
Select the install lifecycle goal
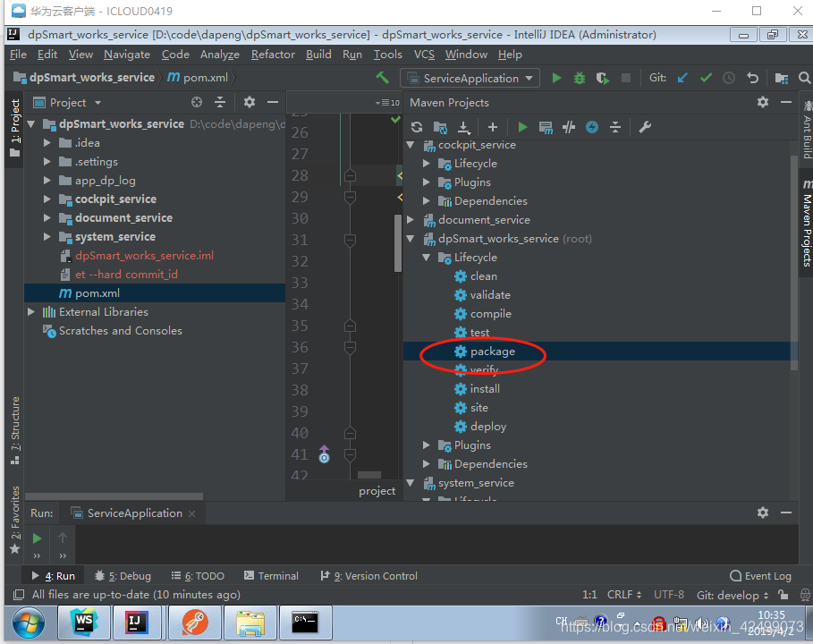(x=485, y=389)
